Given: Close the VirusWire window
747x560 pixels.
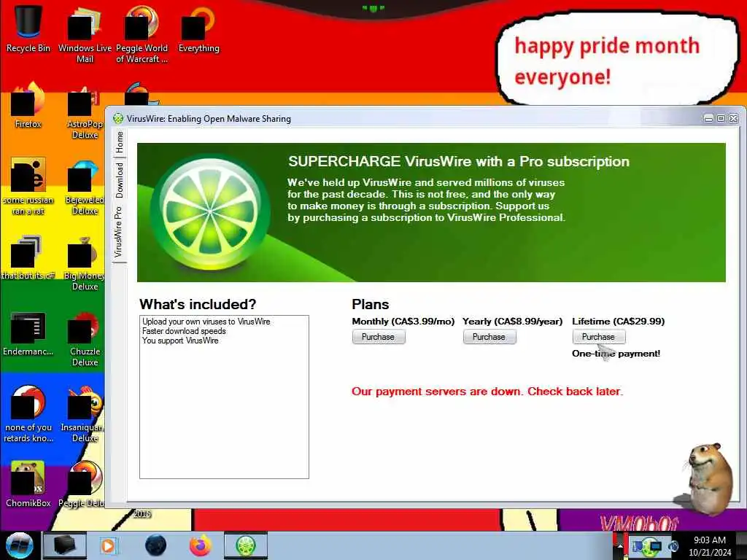Looking at the screenshot, I should point(734,119).
